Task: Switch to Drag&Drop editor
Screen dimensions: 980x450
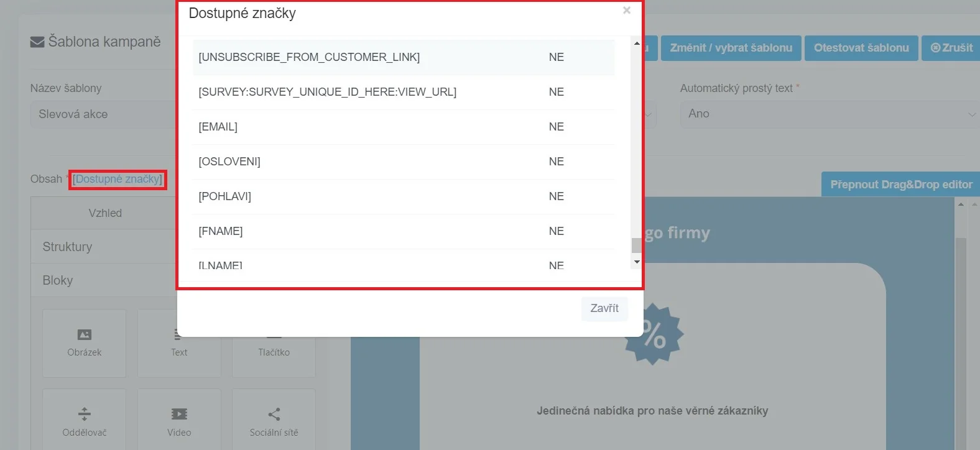Action: [900, 185]
